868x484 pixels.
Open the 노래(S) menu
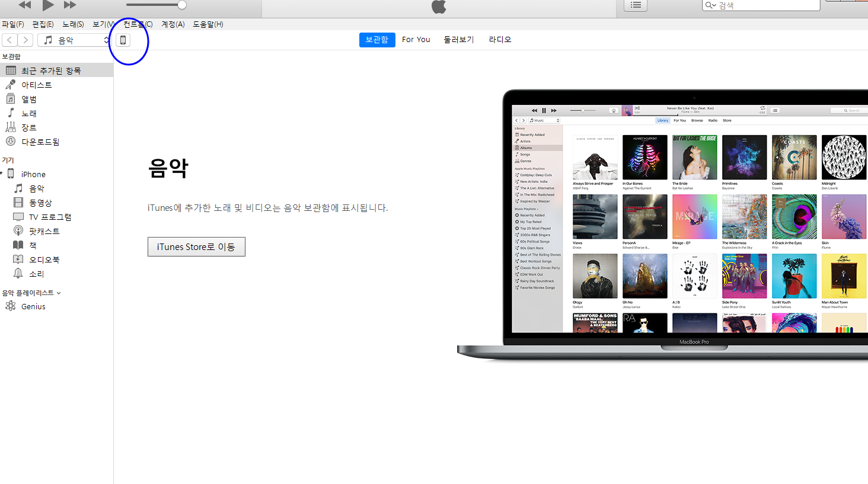(x=73, y=24)
